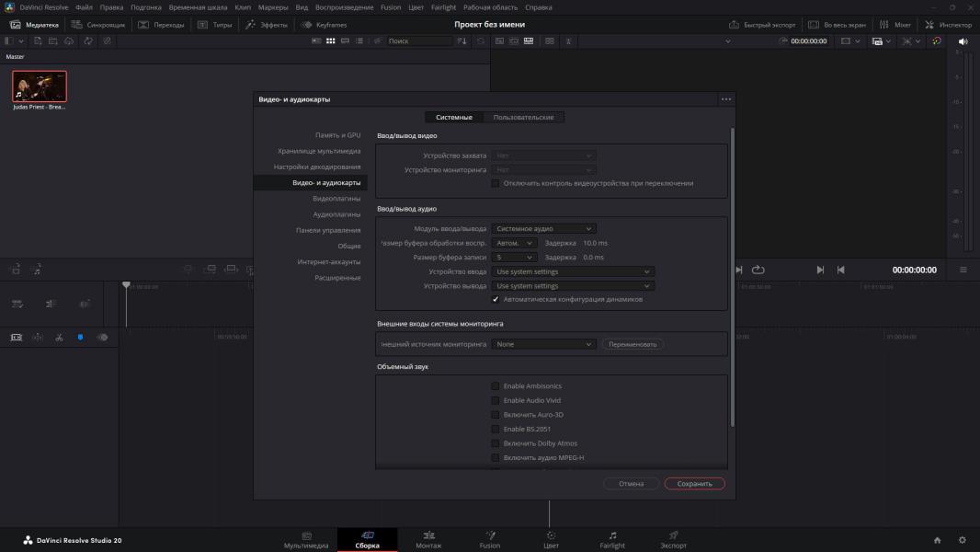Select Память и GPU in sidebar
The width and height of the screenshot is (980, 552).
[x=337, y=135]
